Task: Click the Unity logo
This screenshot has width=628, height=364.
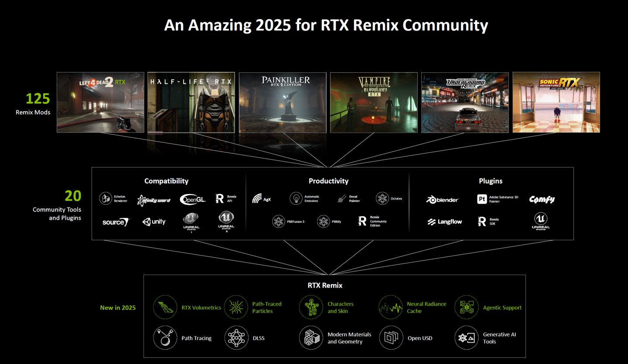Action: coord(154,222)
